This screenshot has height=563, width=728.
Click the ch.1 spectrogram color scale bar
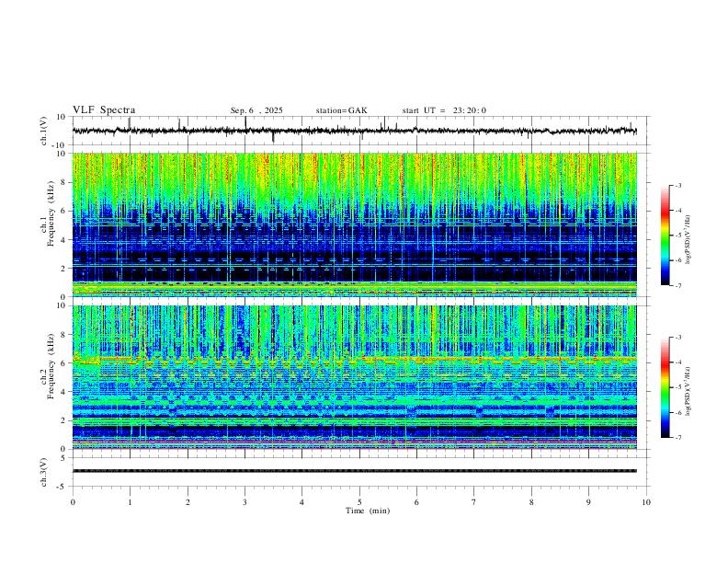pyautogui.click(x=665, y=236)
